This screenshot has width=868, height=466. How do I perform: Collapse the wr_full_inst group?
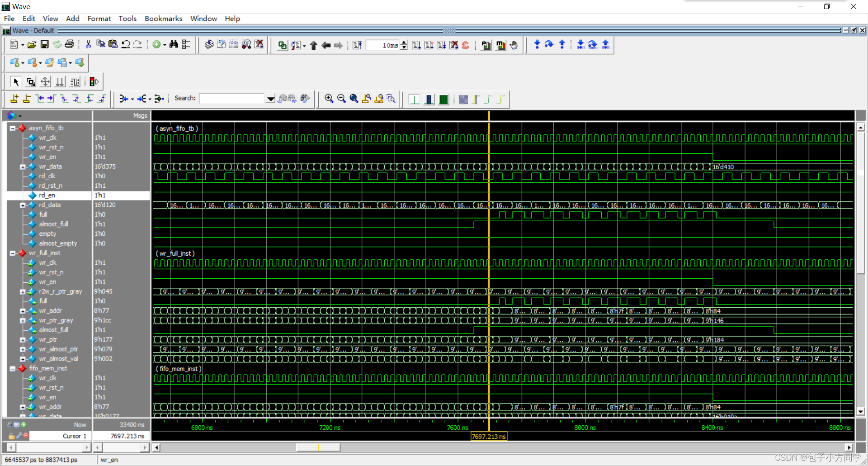point(13,253)
